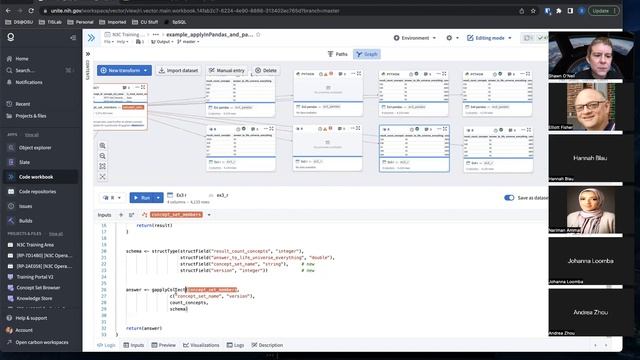Open the R language dropdown
The width and height of the screenshot is (640, 360).
(112, 198)
